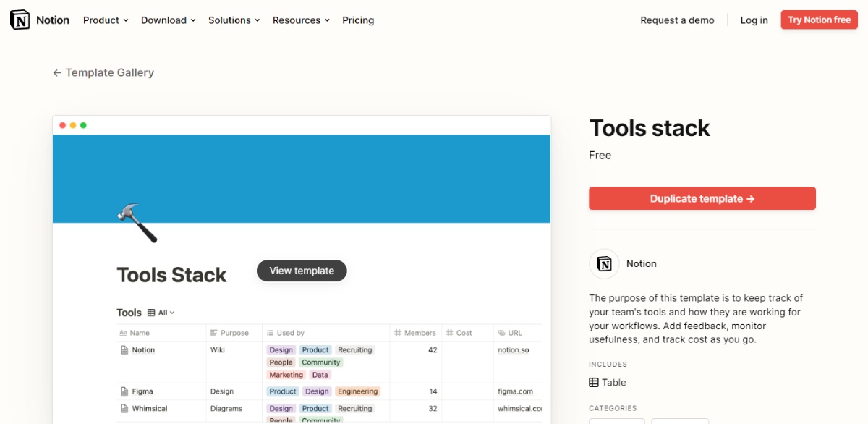Go back to Template Gallery
Viewport: 868px width, 424px height.
[103, 72]
